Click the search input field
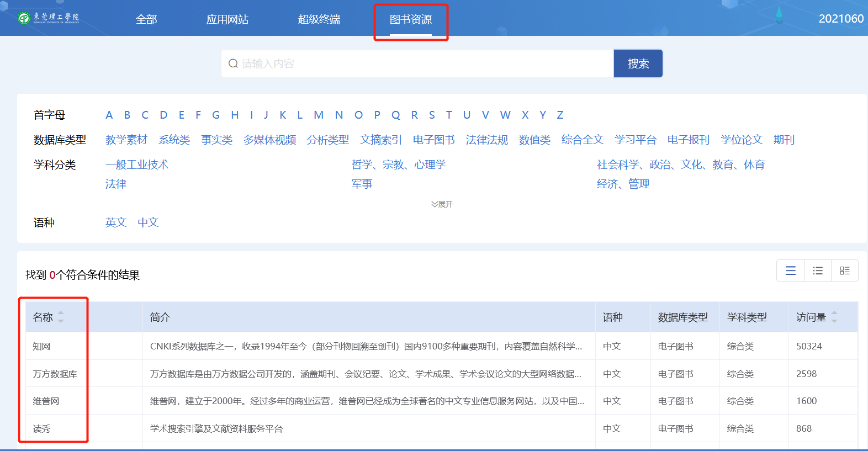The width and height of the screenshot is (868, 451). (x=417, y=63)
